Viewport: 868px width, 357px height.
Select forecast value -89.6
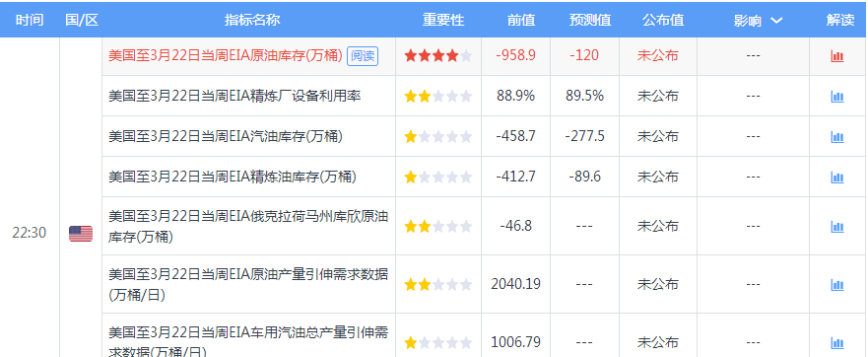584,177
